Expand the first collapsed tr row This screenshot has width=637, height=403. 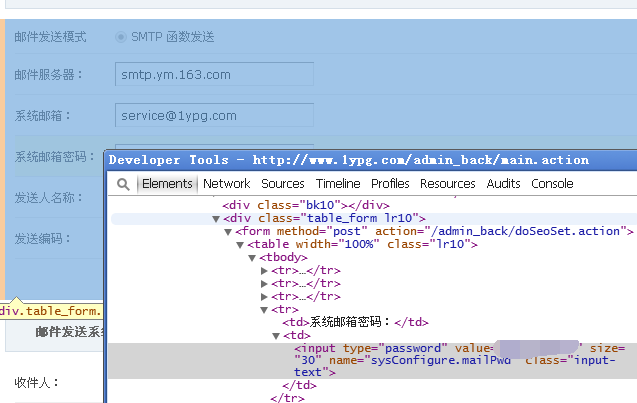264,271
